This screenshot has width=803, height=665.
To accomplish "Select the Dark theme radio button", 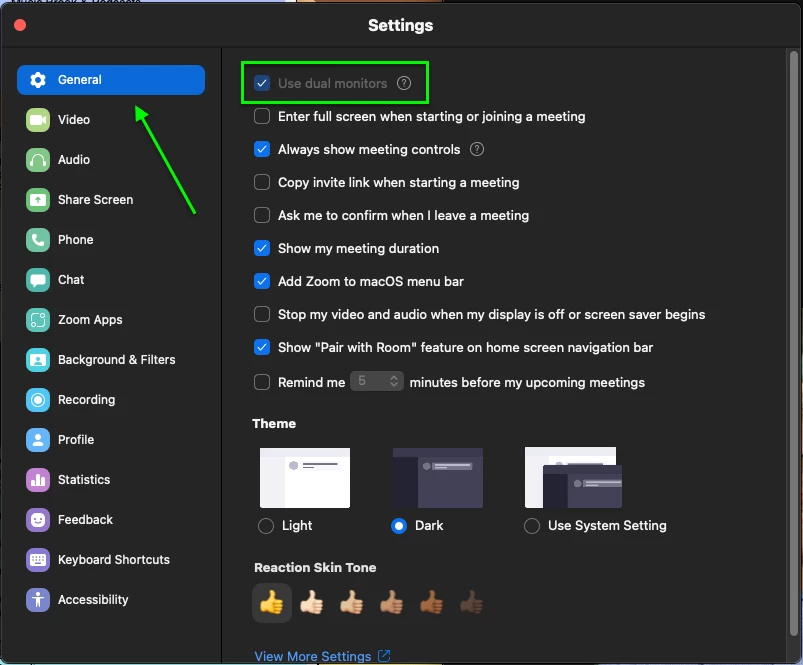I will [399, 526].
